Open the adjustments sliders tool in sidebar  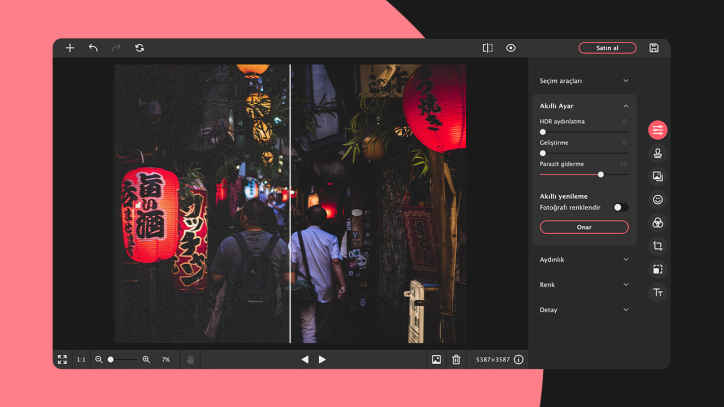click(658, 130)
